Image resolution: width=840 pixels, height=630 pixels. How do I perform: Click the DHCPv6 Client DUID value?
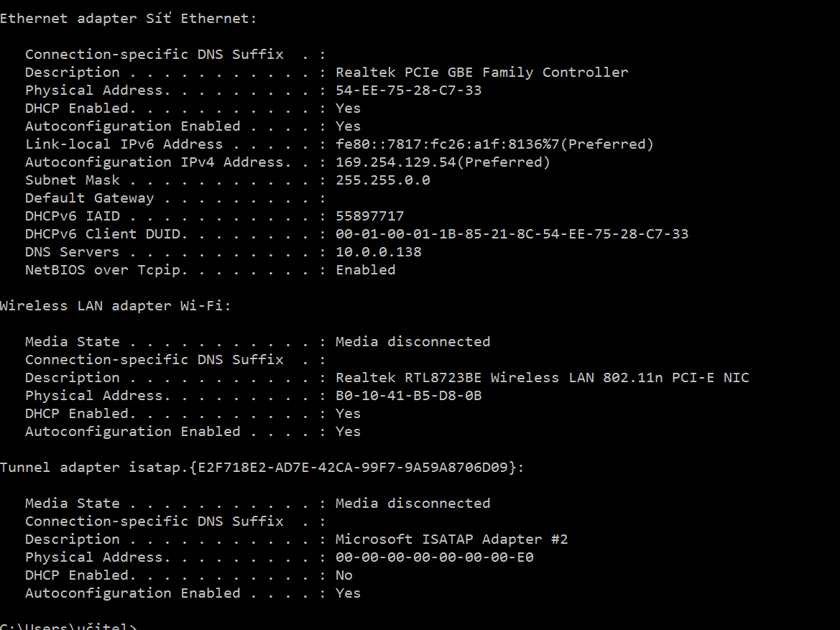click(x=512, y=234)
